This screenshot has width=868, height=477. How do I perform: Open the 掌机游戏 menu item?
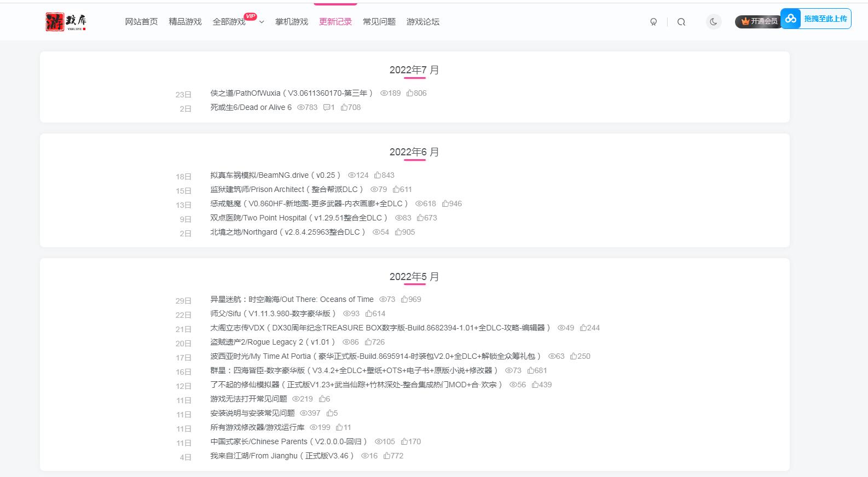tap(291, 22)
